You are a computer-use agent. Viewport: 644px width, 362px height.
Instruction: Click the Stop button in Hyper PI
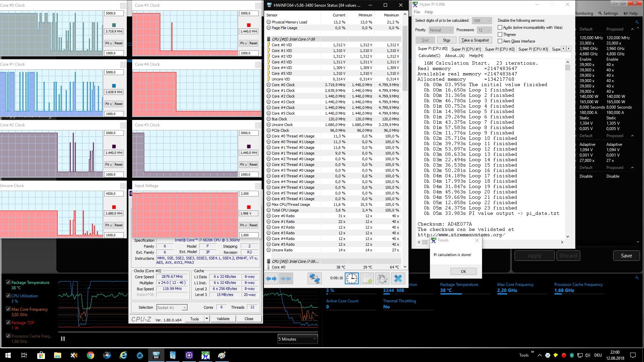(446, 40)
